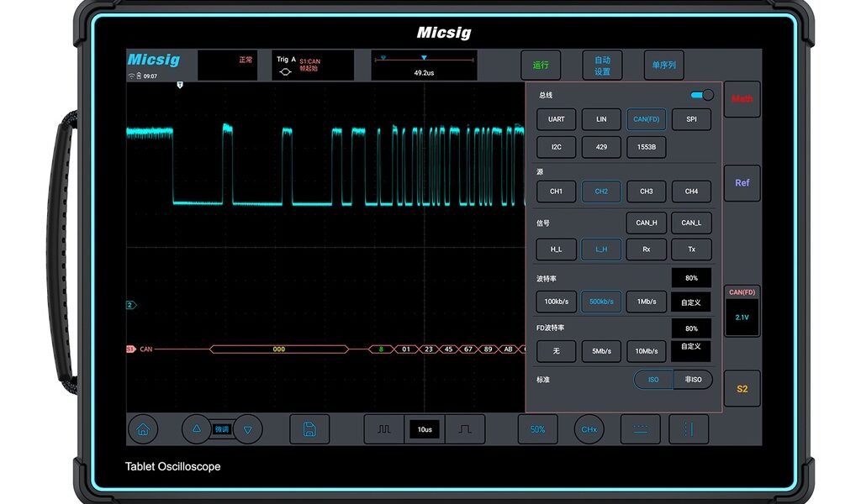This screenshot has height=504, width=861.
Task: Open the CAN(FD) 2.1V side panel
Action: coord(742,311)
